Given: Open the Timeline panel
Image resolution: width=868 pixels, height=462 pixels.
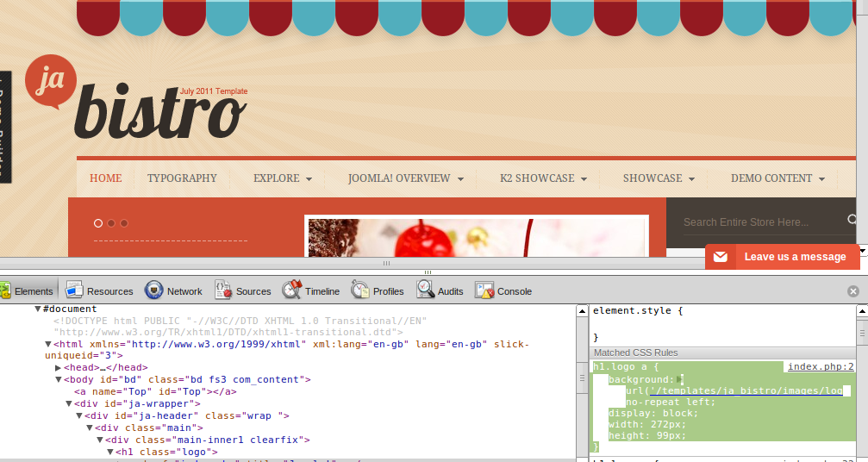Looking at the screenshot, I should click(311, 291).
